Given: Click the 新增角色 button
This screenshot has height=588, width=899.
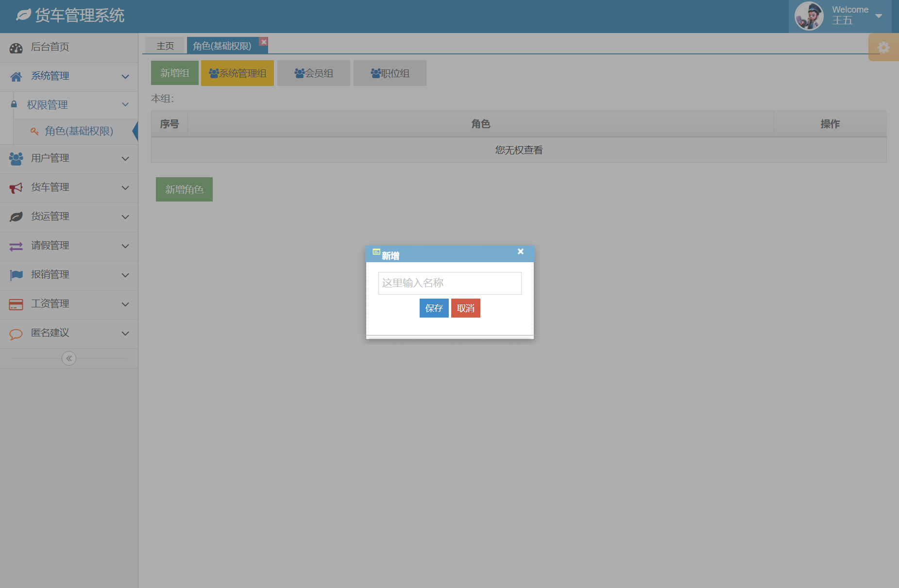Looking at the screenshot, I should 184,189.
